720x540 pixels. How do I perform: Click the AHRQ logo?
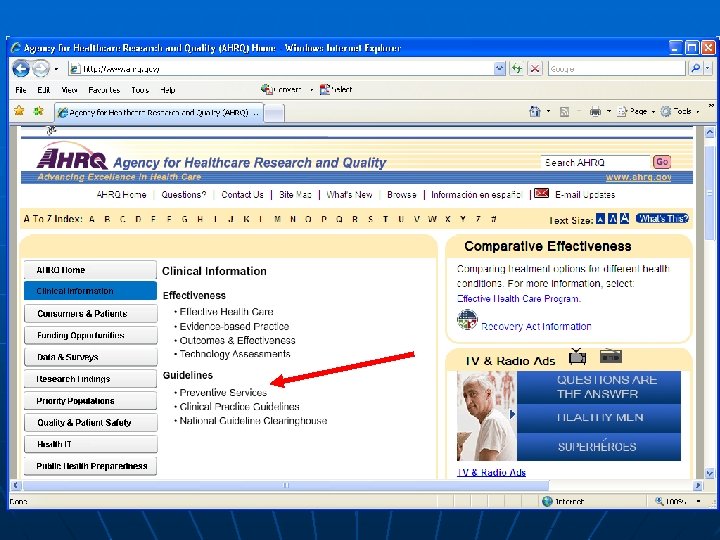[72, 156]
